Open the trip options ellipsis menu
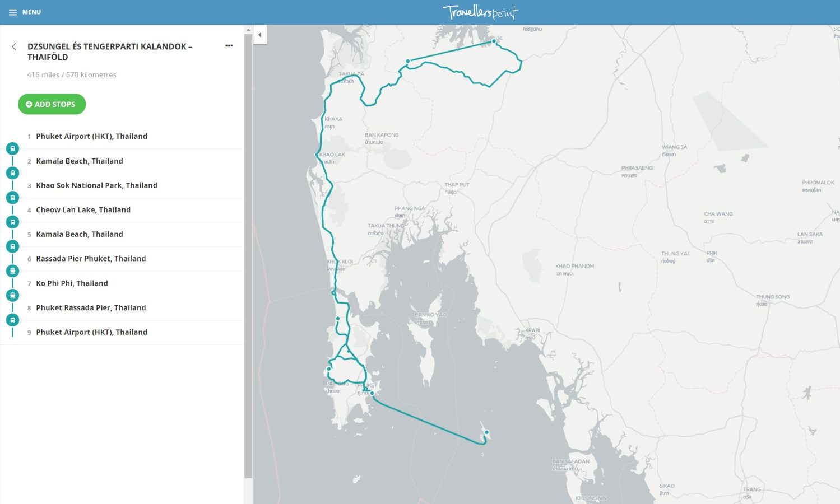This screenshot has height=504, width=840. pyautogui.click(x=229, y=46)
